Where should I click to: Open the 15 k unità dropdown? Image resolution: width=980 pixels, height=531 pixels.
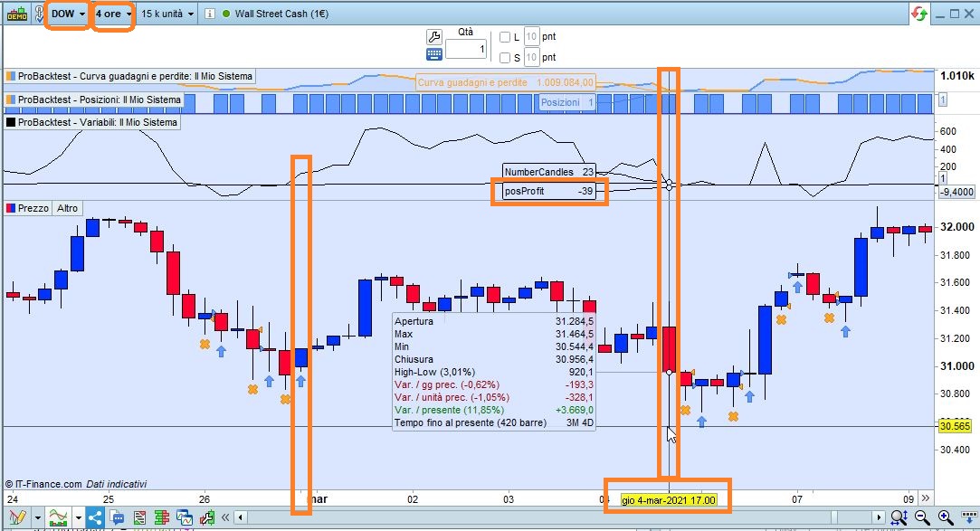coord(167,14)
